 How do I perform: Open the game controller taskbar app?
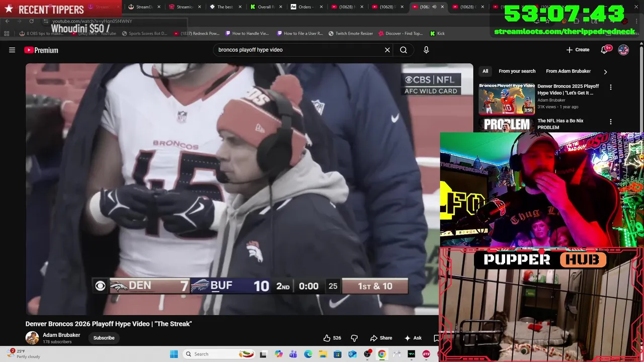click(397, 354)
